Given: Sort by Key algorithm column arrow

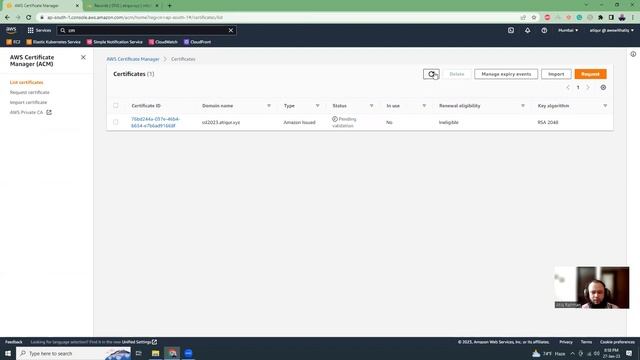Looking at the screenshot, I should 605,106.
